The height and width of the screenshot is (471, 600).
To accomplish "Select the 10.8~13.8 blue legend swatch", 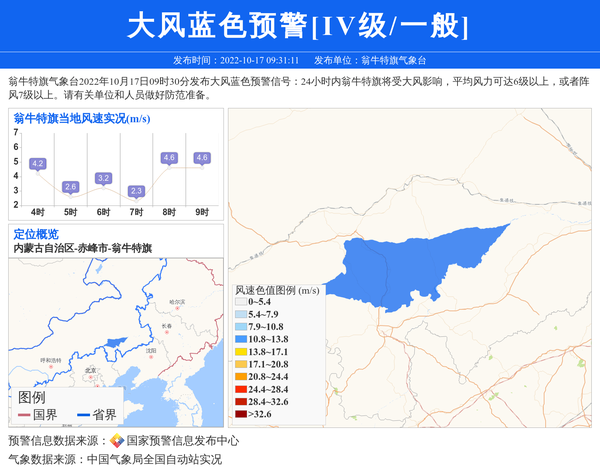I will pyautogui.click(x=240, y=340).
